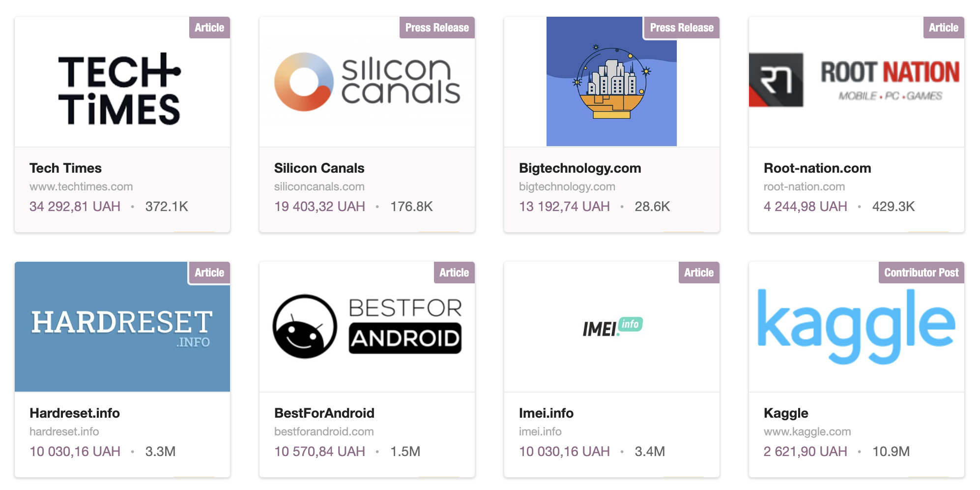
Task: Select the Root Nation logo image
Action: [855, 81]
